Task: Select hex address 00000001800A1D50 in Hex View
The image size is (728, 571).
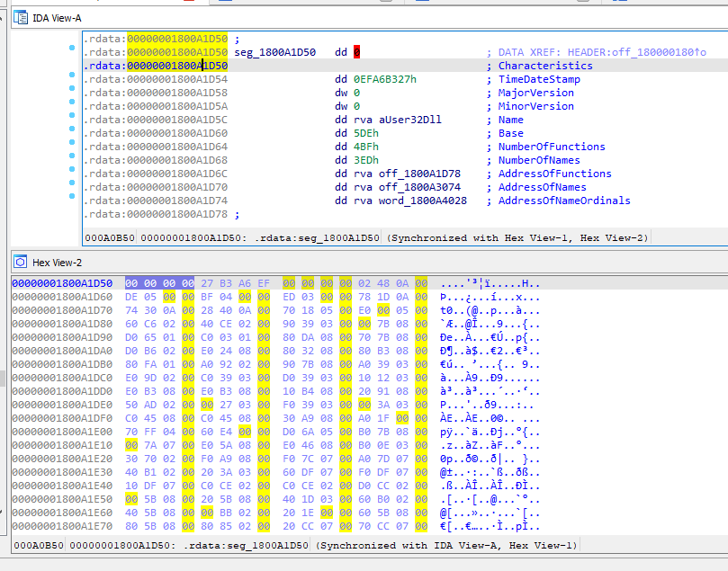Action: 62,283
